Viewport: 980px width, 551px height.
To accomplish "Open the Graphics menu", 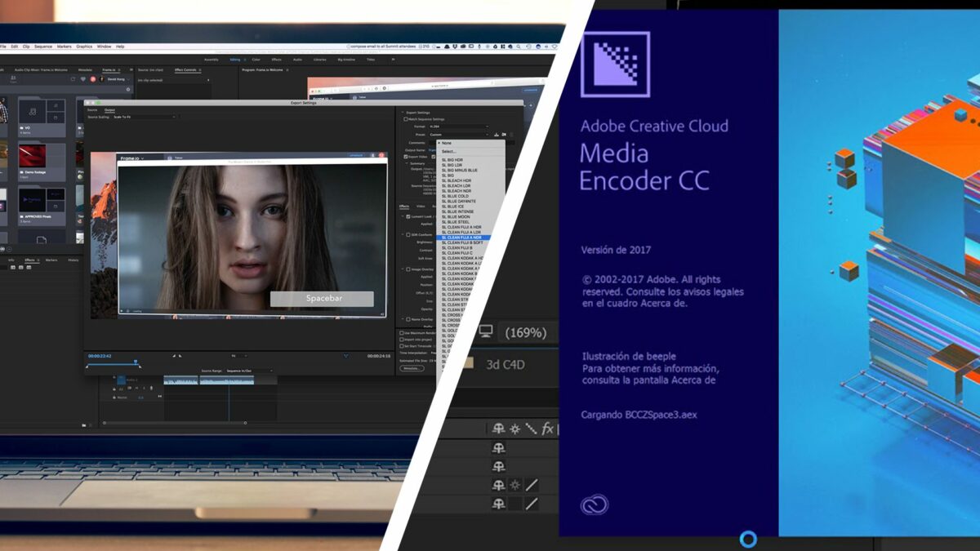I will [84, 47].
